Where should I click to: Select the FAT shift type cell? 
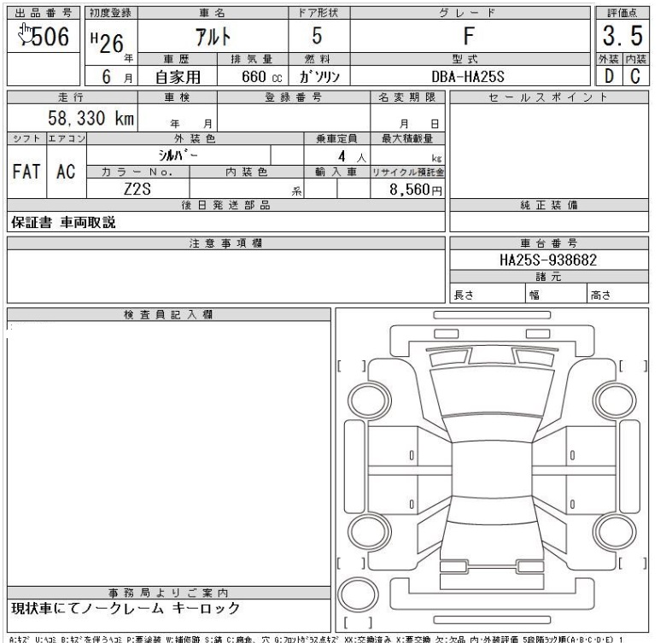26,170
